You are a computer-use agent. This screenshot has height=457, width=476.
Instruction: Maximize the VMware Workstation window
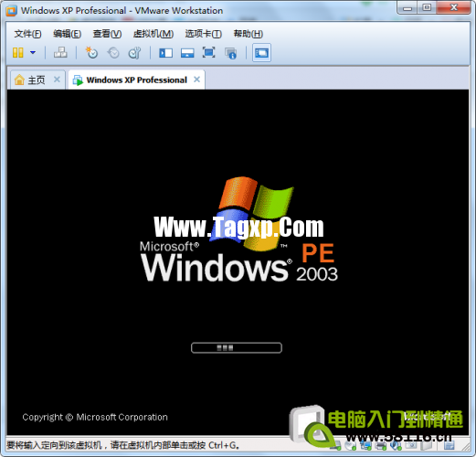coord(427,8)
